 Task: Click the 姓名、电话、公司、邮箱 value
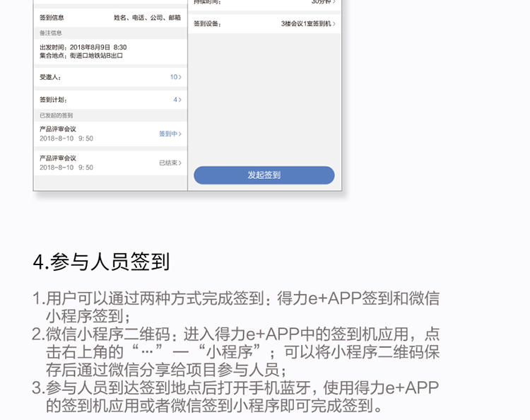tap(147, 18)
